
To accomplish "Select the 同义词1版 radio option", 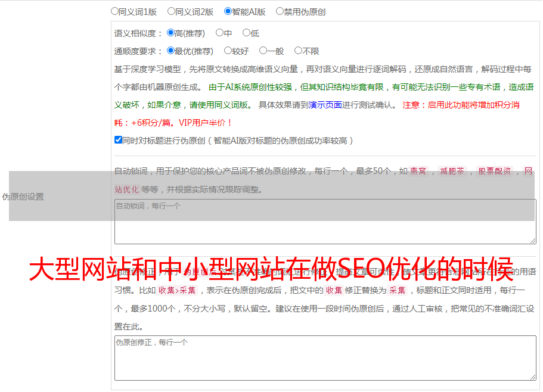I will [114, 11].
